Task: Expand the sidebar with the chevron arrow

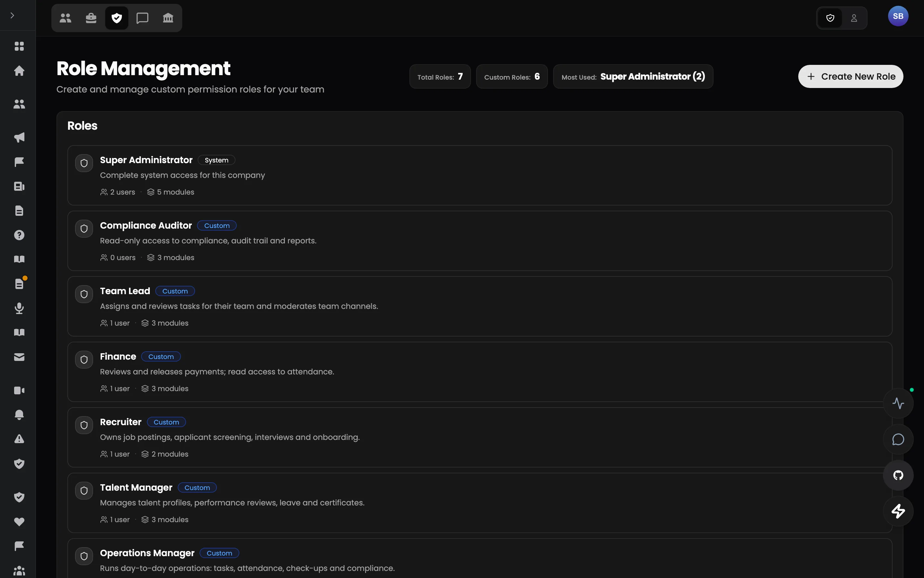Action: pyautogui.click(x=12, y=15)
